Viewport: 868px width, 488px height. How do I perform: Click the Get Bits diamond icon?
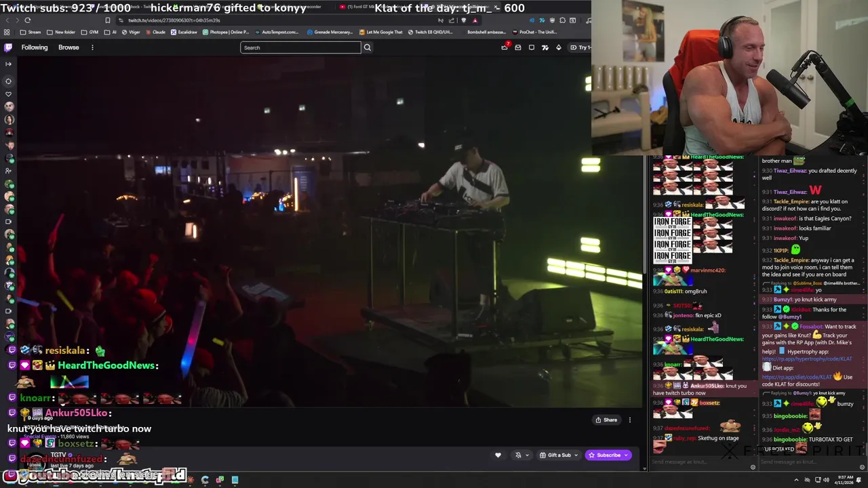559,47
